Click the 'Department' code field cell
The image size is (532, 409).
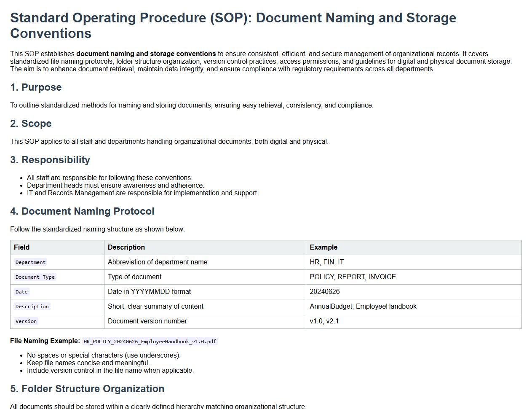click(x=30, y=262)
